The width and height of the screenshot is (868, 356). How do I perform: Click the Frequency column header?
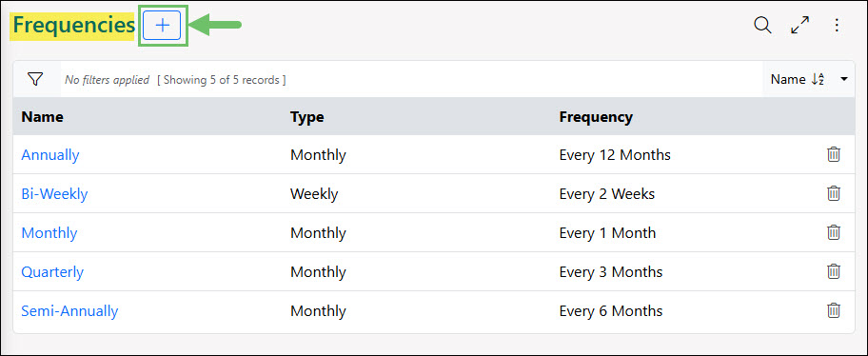[x=596, y=117]
